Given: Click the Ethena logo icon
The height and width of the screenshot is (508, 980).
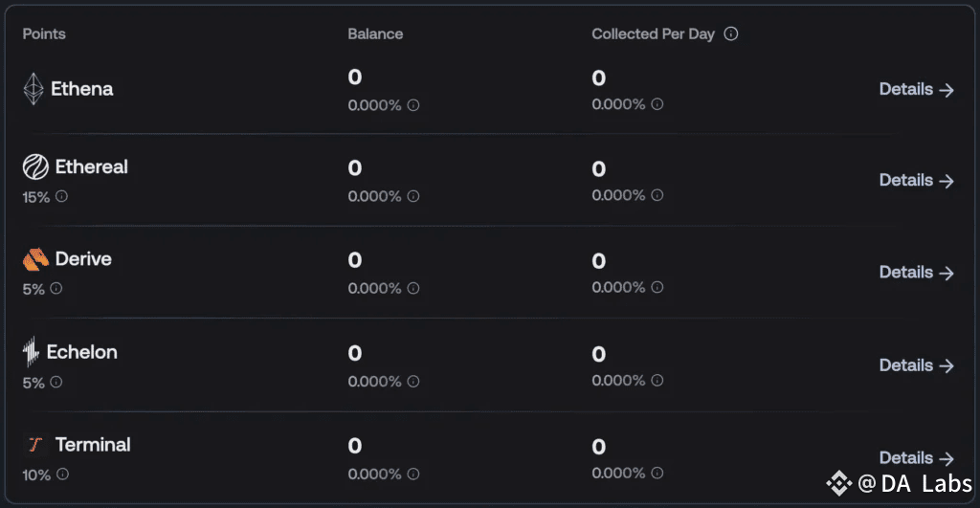Looking at the screenshot, I should click(x=33, y=89).
